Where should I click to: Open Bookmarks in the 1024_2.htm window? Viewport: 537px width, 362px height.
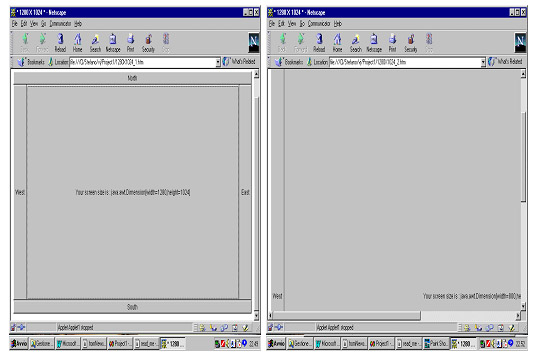[x=289, y=62]
